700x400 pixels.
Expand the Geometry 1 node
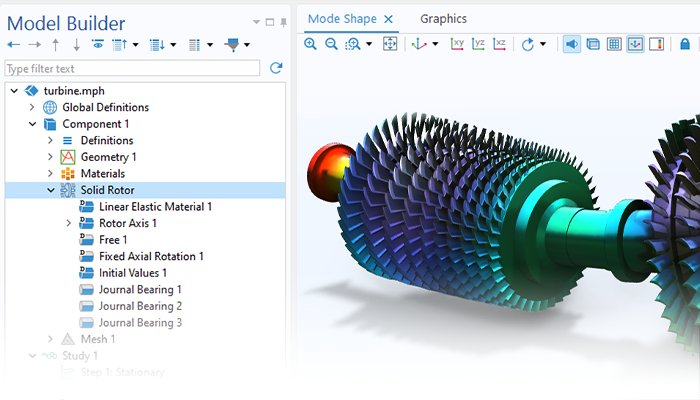click(x=50, y=157)
